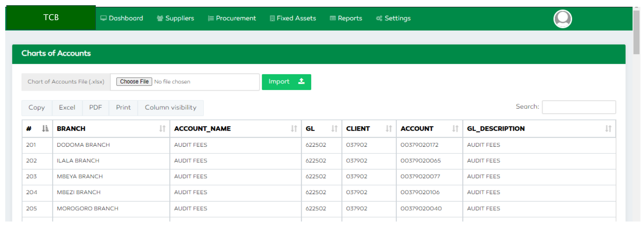Click the Settings gears icon
Viewport: 644px width, 225px height.
click(x=379, y=18)
